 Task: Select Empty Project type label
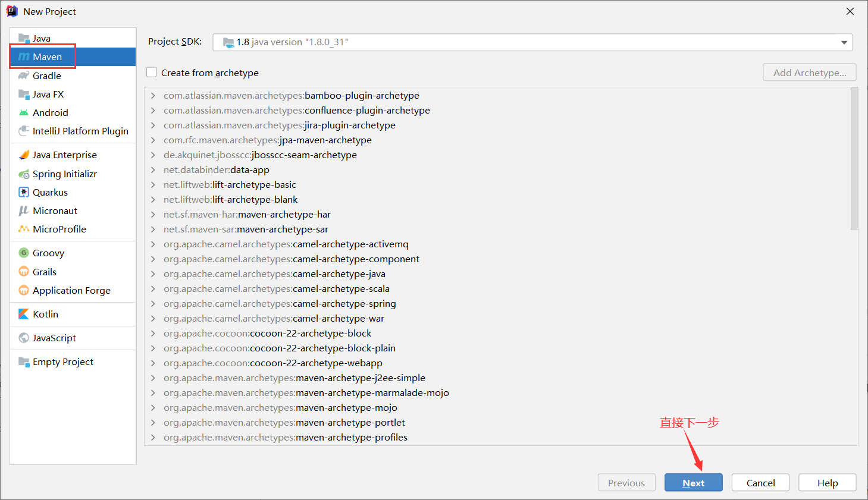63,361
